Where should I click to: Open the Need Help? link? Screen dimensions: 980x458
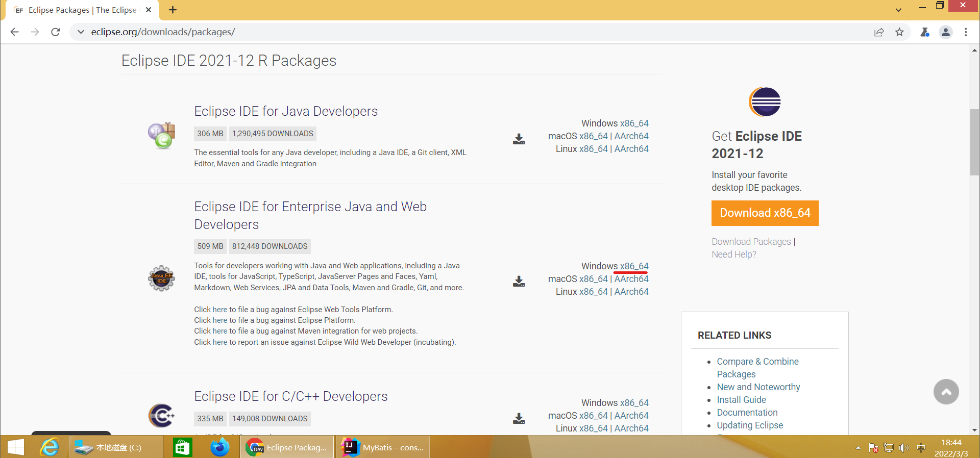734,255
